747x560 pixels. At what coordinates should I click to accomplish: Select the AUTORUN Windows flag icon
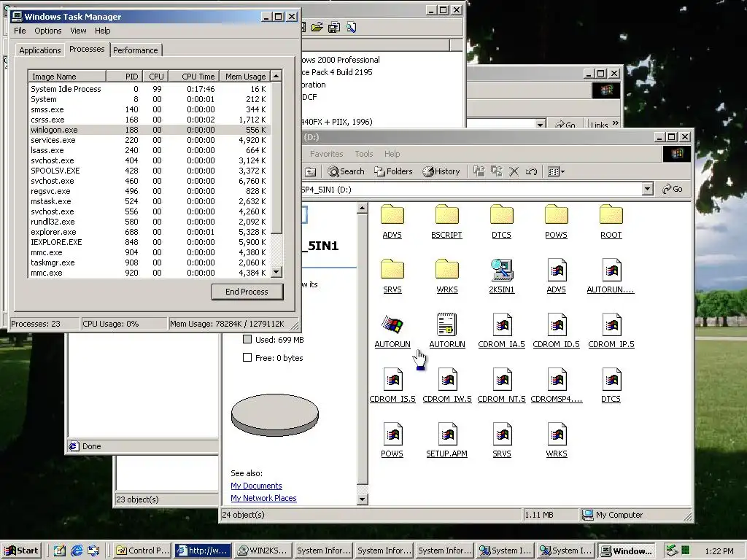coord(392,324)
